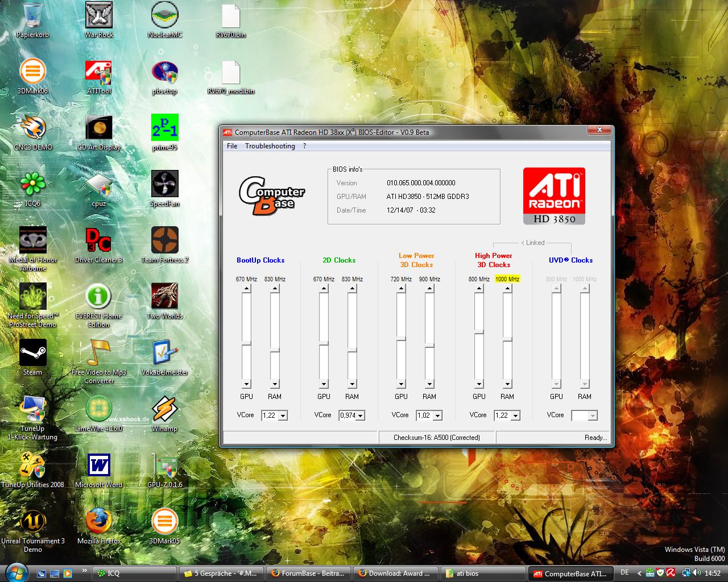Click the highlighted 1000 MHz value
Viewport: 728px width, 582px height.
coord(507,279)
